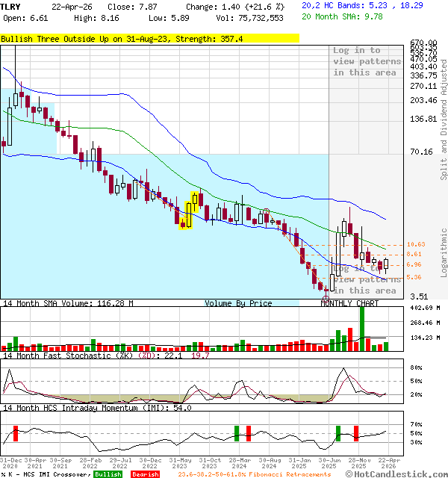Screen dimensions: 448x478
Task: Click the 10.63 Fibonacci level label
Action: [416, 245]
